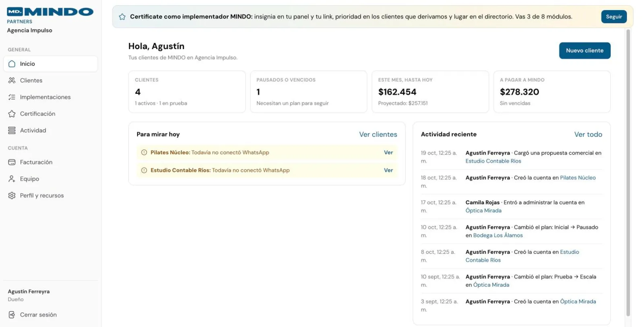Click the Para mirar hoy heading

(x=158, y=135)
